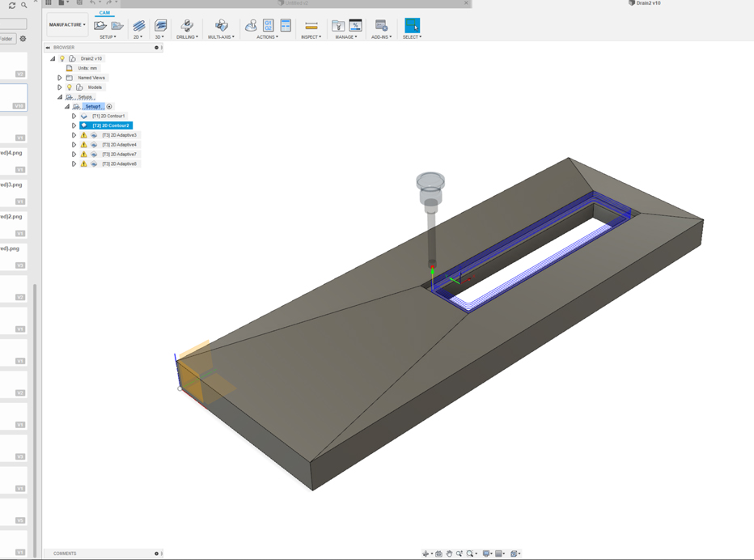
Task: Switch to the CAM tab
Action: click(104, 13)
